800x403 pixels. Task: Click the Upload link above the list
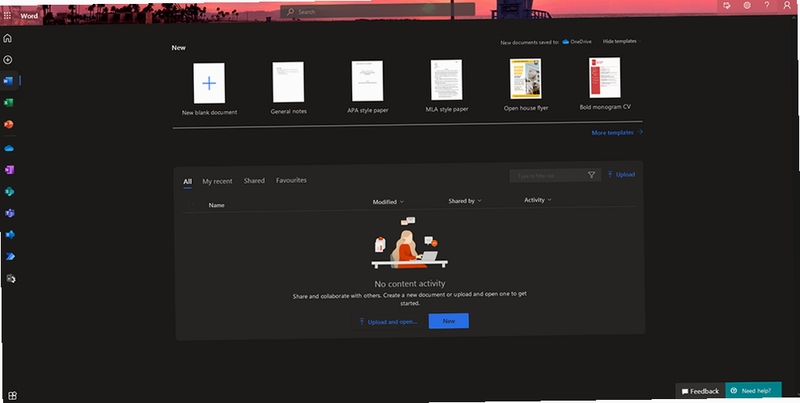pos(621,174)
